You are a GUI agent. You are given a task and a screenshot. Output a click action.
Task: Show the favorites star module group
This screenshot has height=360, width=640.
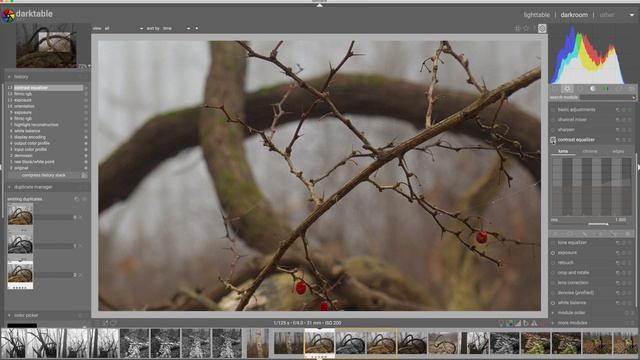click(567, 89)
